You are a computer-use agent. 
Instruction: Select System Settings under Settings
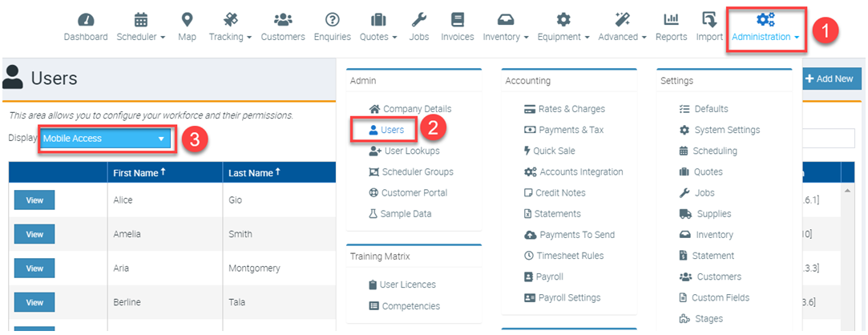[x=726, y=130]
